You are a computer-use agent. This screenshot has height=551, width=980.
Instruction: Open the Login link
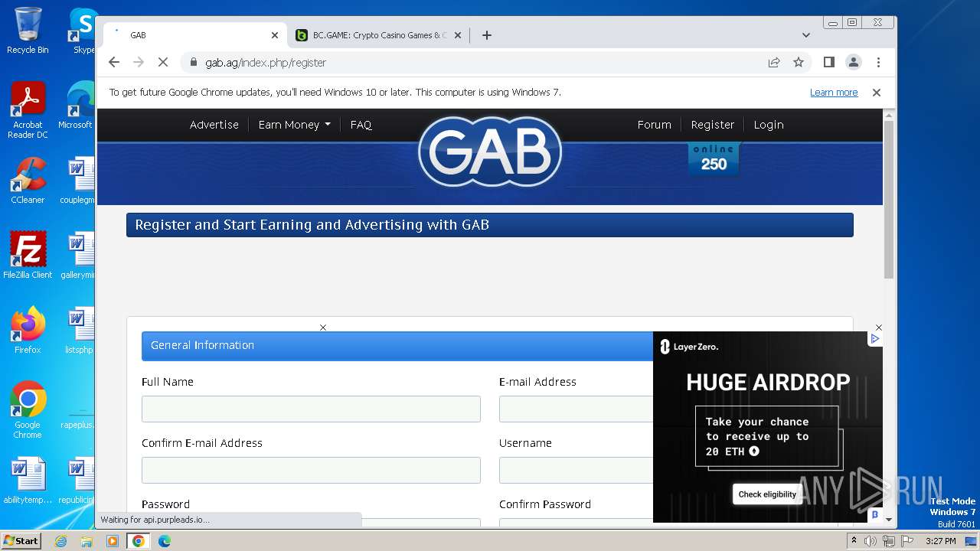coord(768,125)
